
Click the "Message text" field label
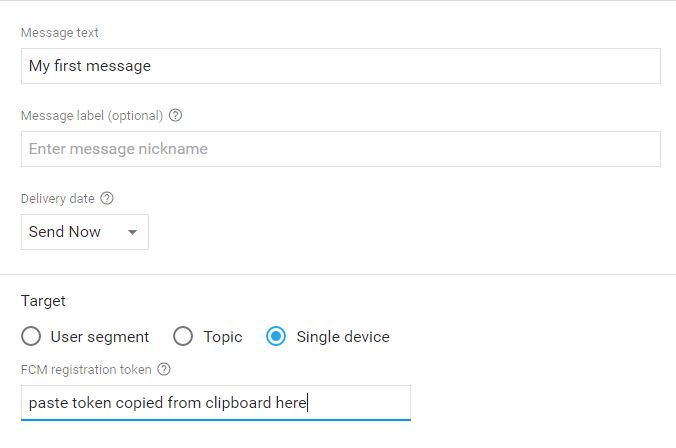pos(60,33)
